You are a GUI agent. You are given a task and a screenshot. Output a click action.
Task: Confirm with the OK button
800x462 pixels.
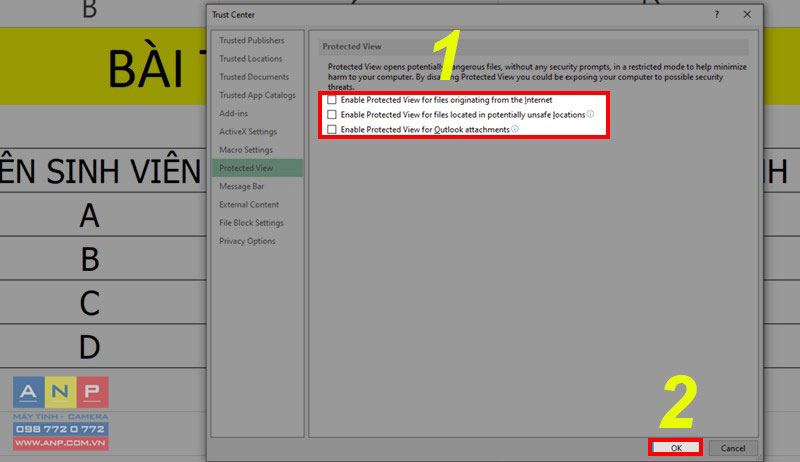click(x=676, y=448)
